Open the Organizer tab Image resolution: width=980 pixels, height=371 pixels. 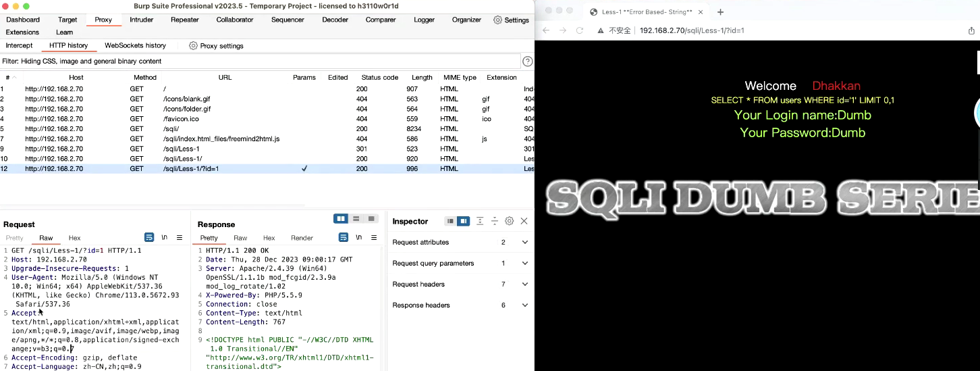[x=466, y=20]
